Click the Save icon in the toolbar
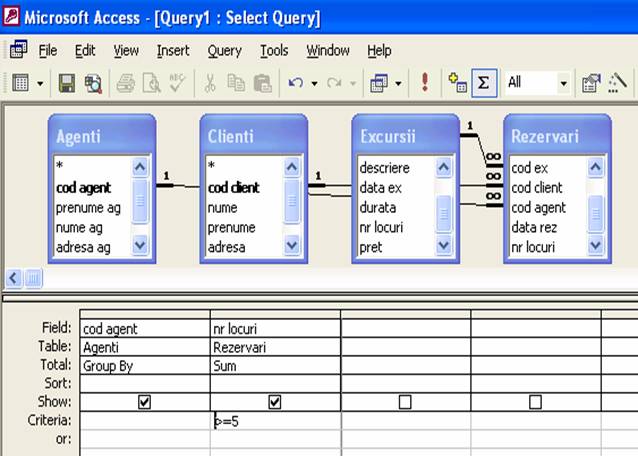The width and height of the screenshot is (638, 456). coord(67,83)
